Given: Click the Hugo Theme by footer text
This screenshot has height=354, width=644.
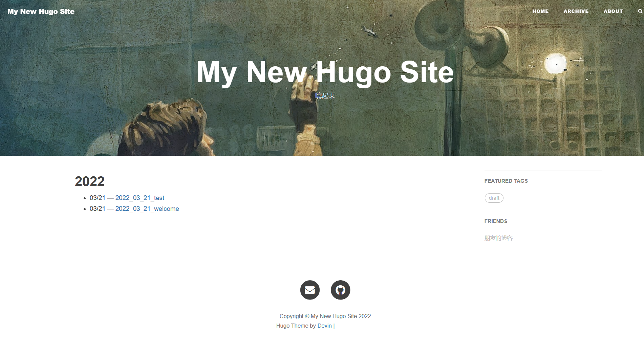Looking at the screenshot, I should click(x=296, y=326).
